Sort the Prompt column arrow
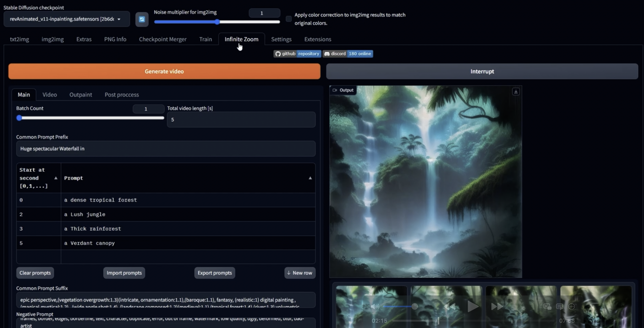Image resolution: width=644 pixels, height=328 pixels. tap(310, 178)
